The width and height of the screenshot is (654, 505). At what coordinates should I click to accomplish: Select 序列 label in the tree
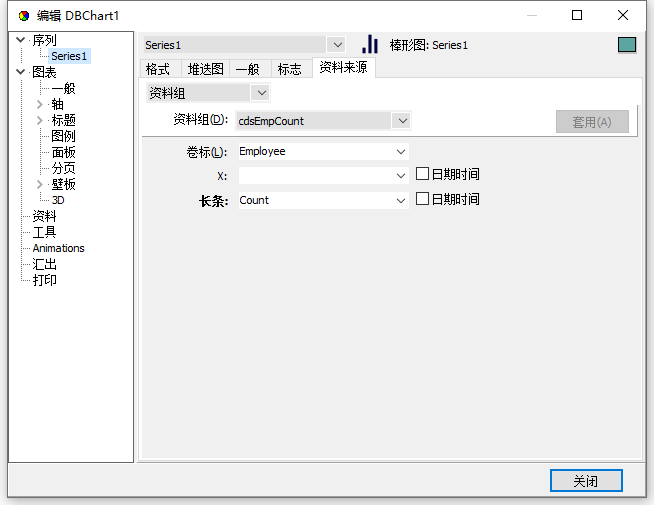(44, 40)
